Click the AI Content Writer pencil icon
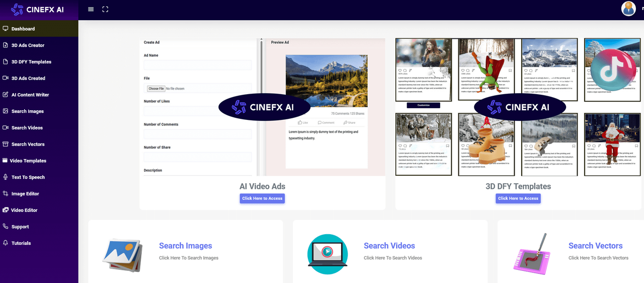The width and height of the screenshot is (644, 283). [6, 95]
